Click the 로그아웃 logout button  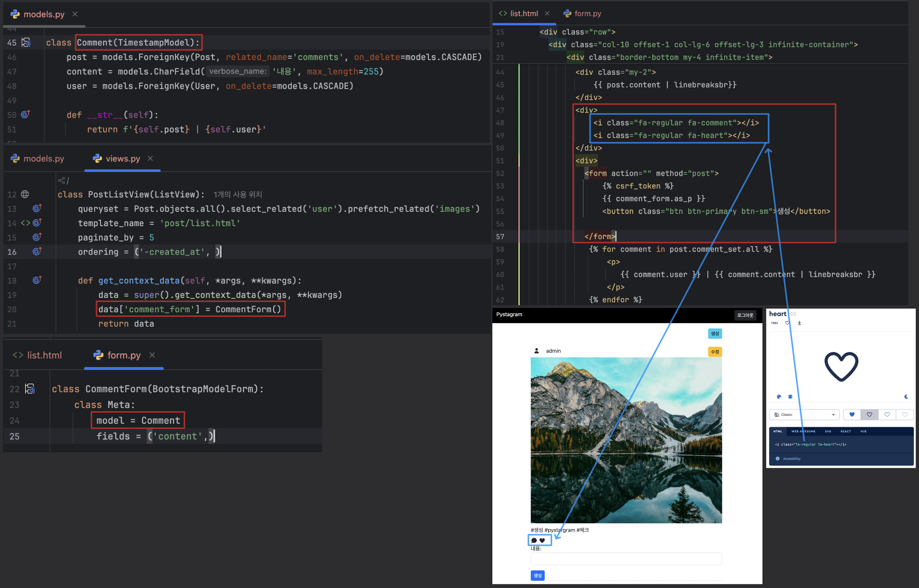click(745, 315)
